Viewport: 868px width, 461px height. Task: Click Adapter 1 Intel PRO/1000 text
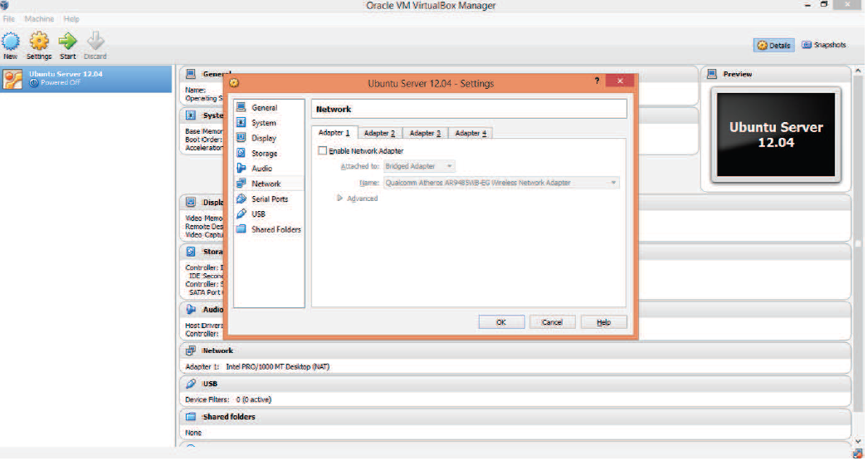coord(257,367)
